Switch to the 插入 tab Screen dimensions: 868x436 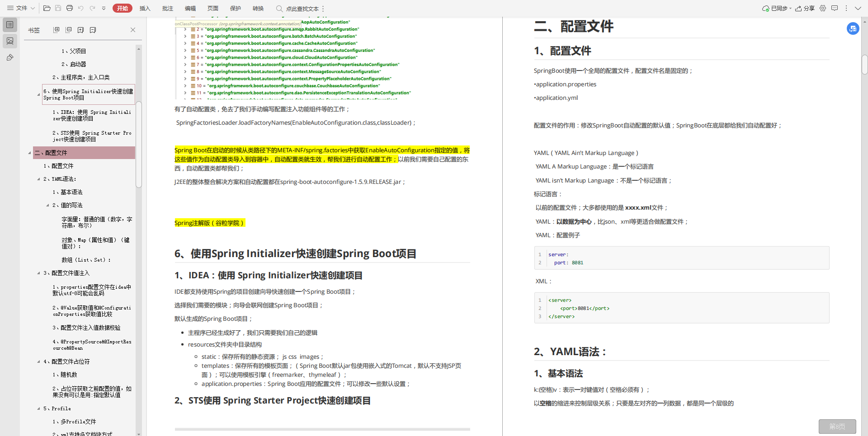point(145,8)
